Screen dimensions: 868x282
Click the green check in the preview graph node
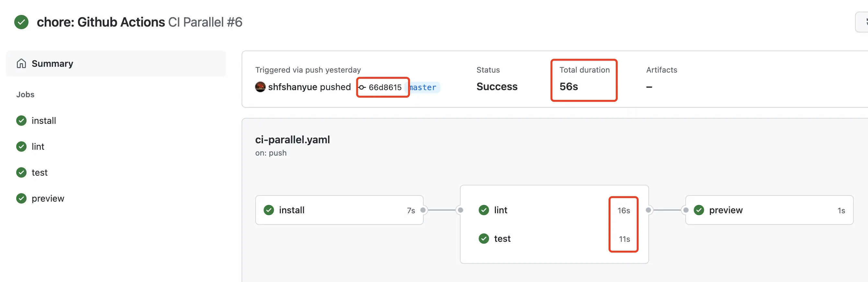[699, 210]
